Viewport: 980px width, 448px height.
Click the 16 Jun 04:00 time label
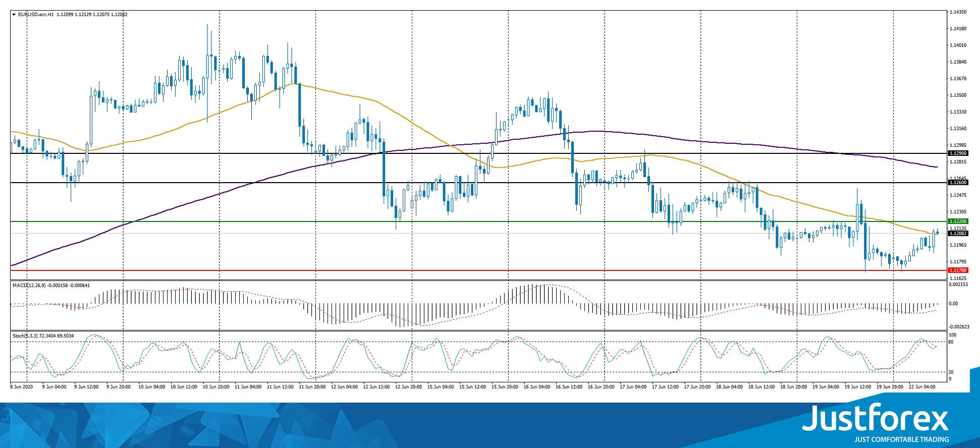pyautogui.click(x=536, y=387)
